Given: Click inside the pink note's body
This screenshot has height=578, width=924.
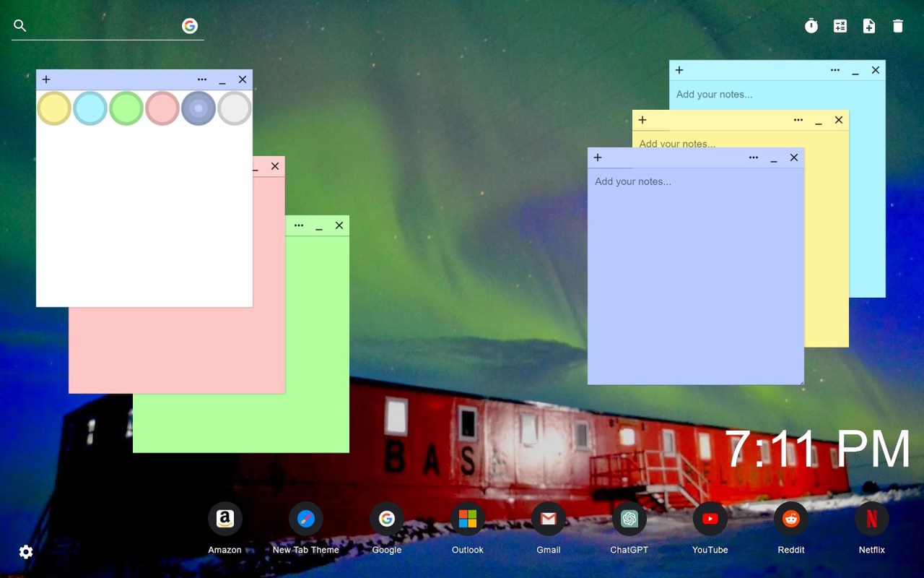Looking at the screenshot, I should point(177,350).
